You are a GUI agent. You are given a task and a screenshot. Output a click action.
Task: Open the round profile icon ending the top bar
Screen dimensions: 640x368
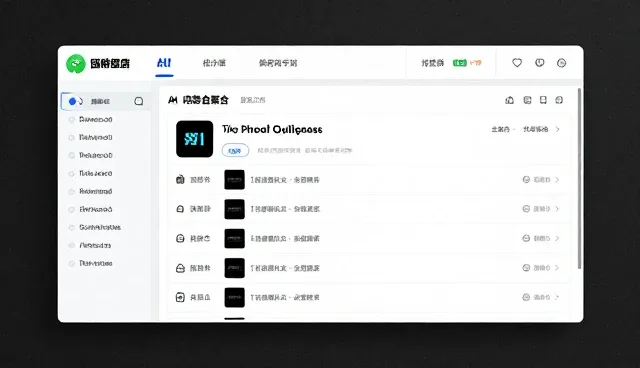[x=562, y=63]
